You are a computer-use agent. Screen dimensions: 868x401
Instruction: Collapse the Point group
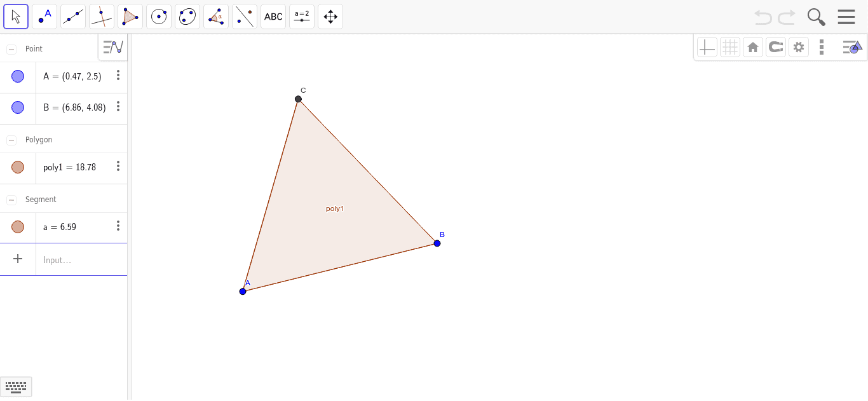point(11,50)
